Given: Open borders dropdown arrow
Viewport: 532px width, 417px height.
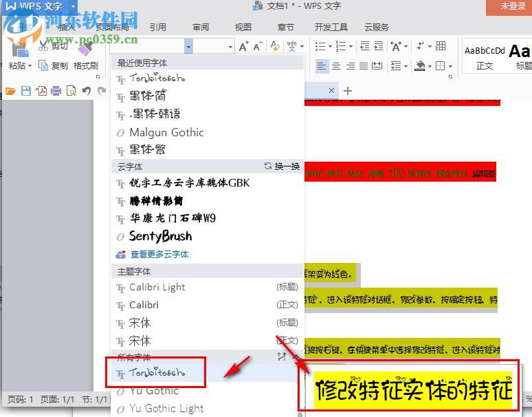Looking at the screenshot, I should click(x=450, y=66).
